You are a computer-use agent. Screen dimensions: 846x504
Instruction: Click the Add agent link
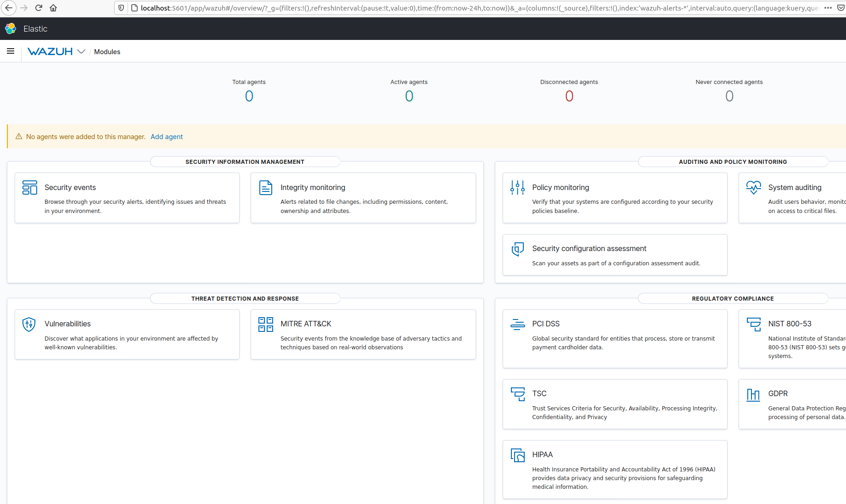click(x=167, y=137)
